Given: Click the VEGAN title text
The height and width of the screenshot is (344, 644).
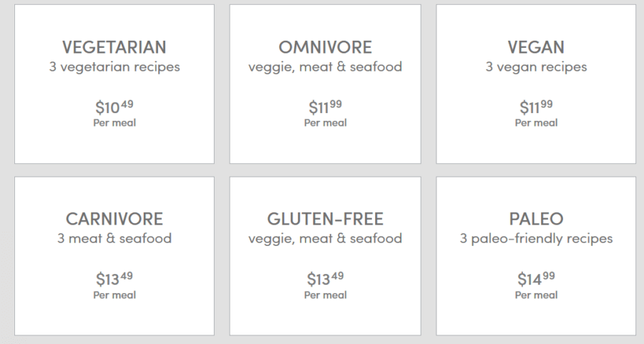Looking at the screenshot, I should tap(536, 47).
